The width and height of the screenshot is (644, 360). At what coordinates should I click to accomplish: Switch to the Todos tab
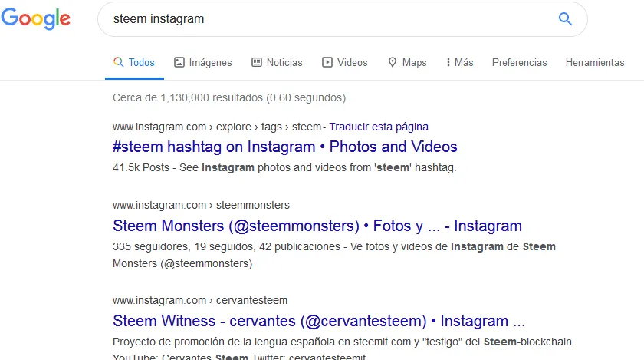pos(134,62)
